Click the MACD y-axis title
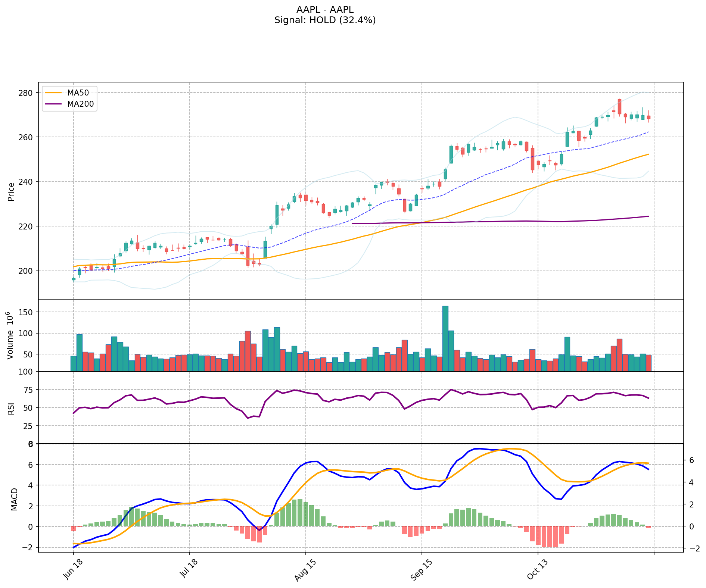This screenshot has height=588, width=706. [14, 499]
